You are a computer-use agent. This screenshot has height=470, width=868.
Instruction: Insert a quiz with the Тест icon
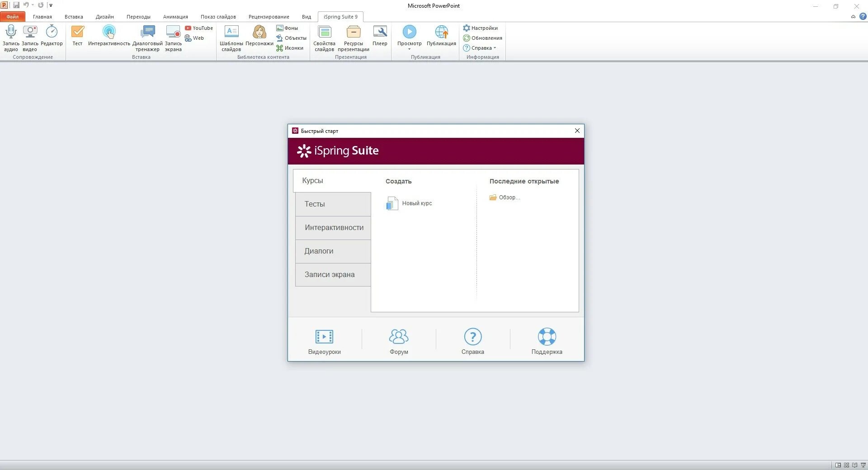tap(78, 35)
